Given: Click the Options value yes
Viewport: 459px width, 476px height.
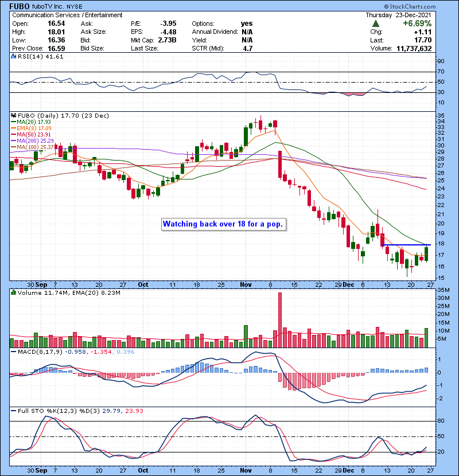Looking at the screenshot, I should (247, 24).
